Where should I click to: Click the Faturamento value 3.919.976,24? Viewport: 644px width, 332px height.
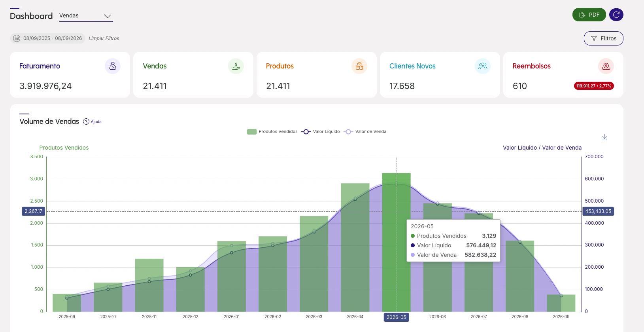coord(45,86)
